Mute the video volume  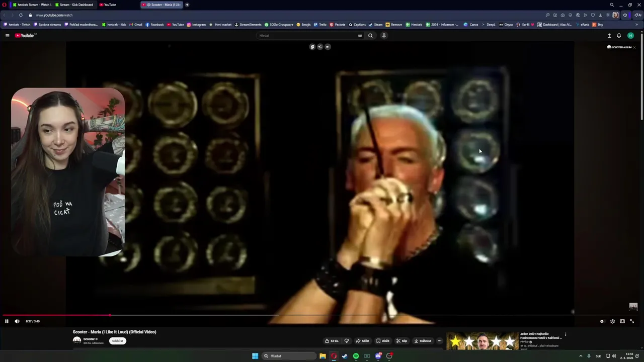click(x=17, y=321)
